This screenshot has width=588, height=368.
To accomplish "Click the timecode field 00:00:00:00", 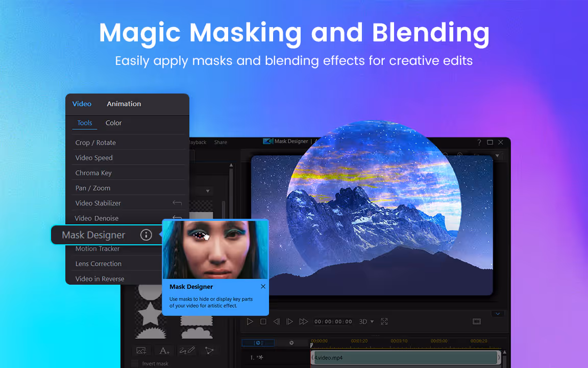I will click(x=333, y=321).
